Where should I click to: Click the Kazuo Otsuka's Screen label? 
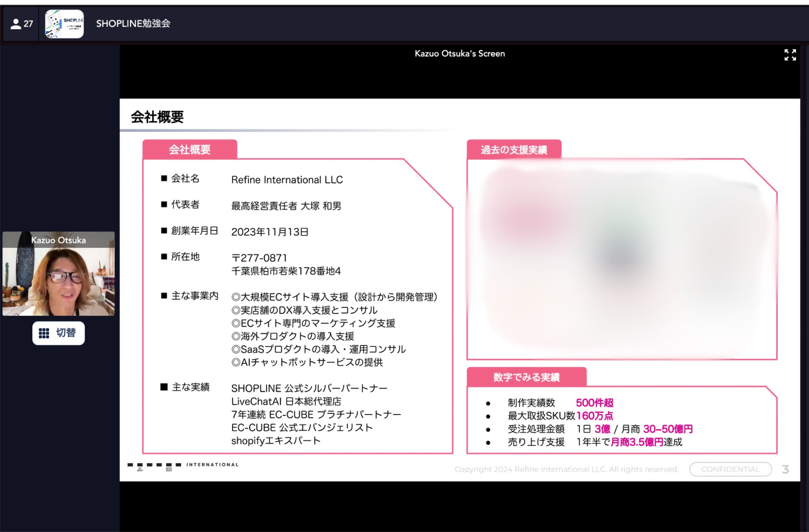460,54
